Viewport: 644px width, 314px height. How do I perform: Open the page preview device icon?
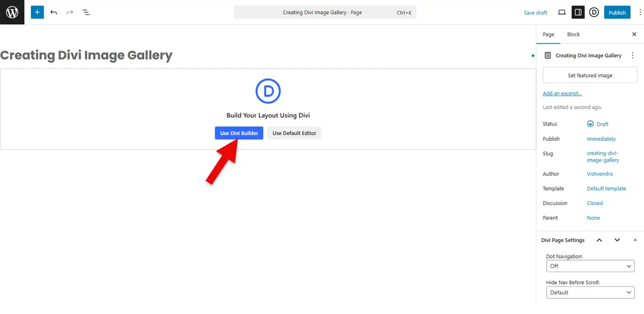point(562,12)
